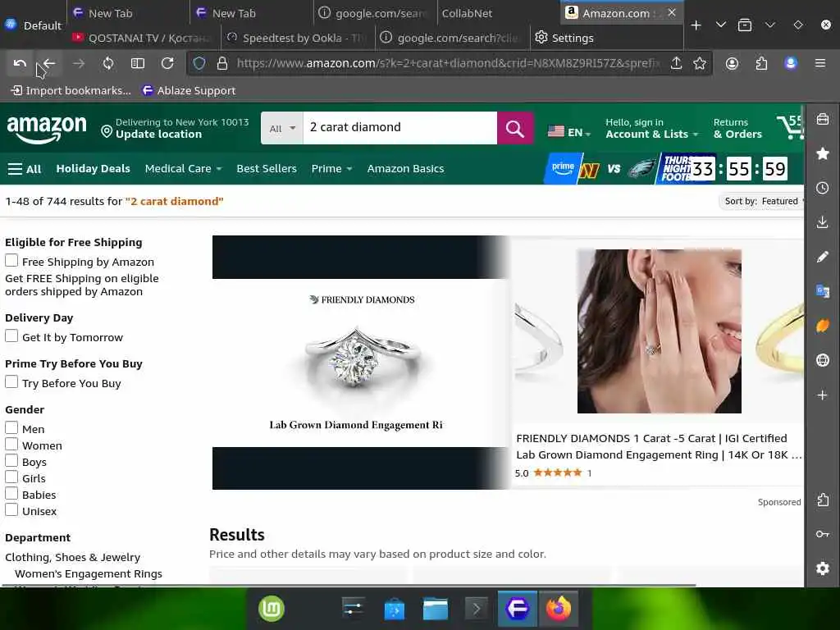Open Holiday Deals link

(x=94, y=169)
